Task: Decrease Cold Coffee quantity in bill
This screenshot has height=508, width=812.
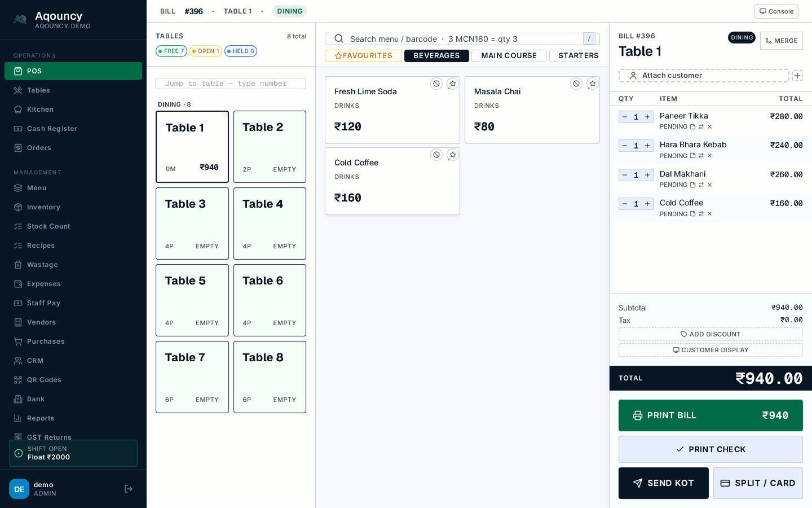Action: [x=625, y=204]
